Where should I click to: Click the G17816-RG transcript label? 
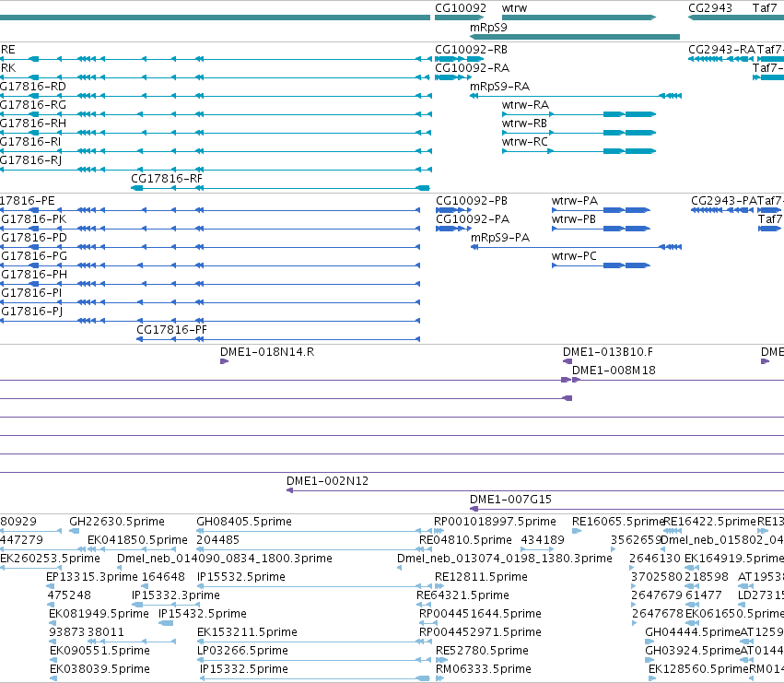click(x=33, y=105)
